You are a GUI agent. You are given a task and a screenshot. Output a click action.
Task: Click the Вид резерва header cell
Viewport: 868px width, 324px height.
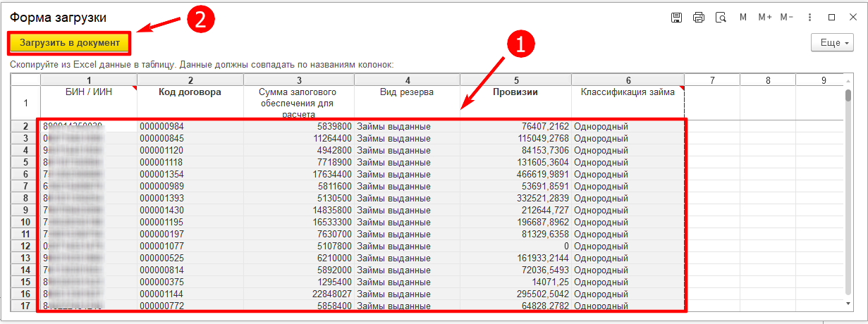(x=407, y=103)
